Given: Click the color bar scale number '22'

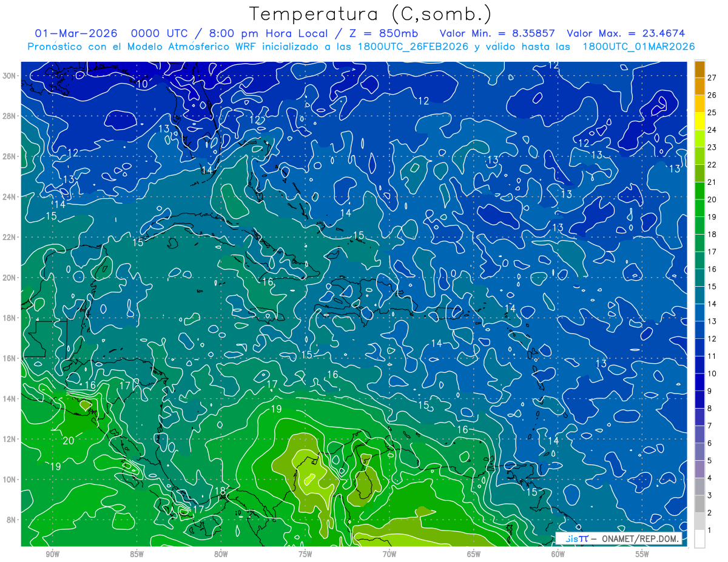Looking at the screenshot, I should 712,165.
